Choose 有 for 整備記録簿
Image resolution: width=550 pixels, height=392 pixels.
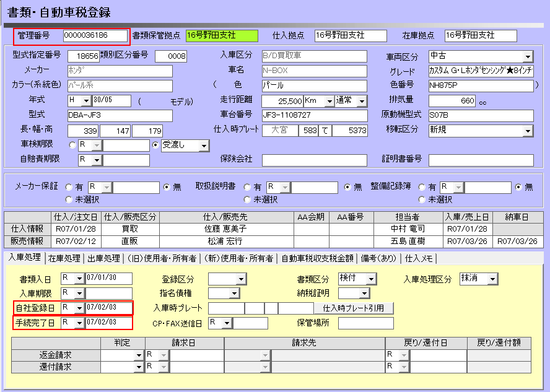[422, 187]
